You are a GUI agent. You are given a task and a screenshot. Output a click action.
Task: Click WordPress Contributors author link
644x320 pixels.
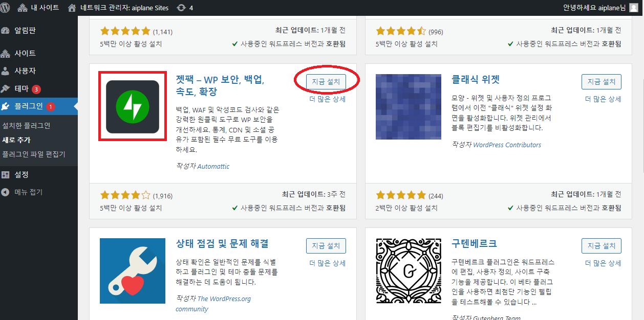pyautogui.click(x=507, y=145)
